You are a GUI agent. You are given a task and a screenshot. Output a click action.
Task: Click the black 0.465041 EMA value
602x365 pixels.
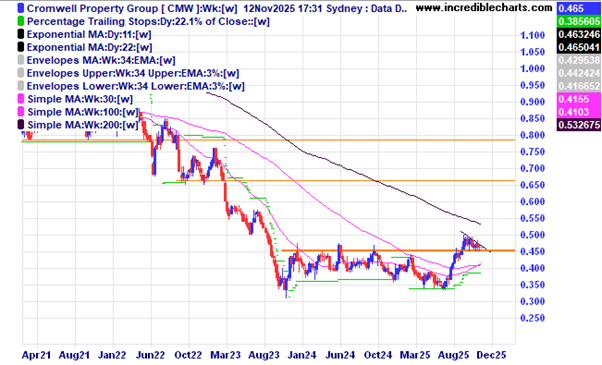pyautogui.click(x=579, y=47)
